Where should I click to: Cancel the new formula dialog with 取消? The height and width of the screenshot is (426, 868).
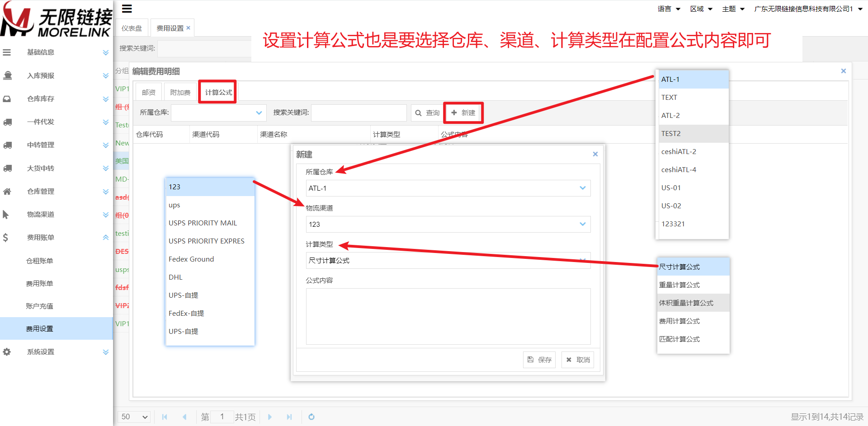[x=578, y=360]
